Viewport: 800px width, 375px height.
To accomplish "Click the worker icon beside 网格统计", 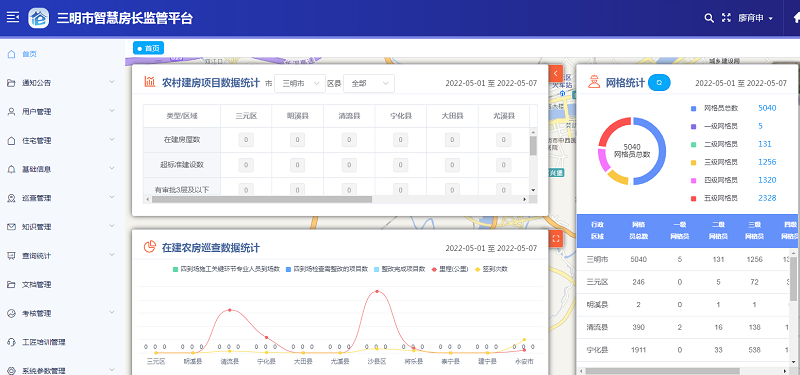I will pos(594,82).
